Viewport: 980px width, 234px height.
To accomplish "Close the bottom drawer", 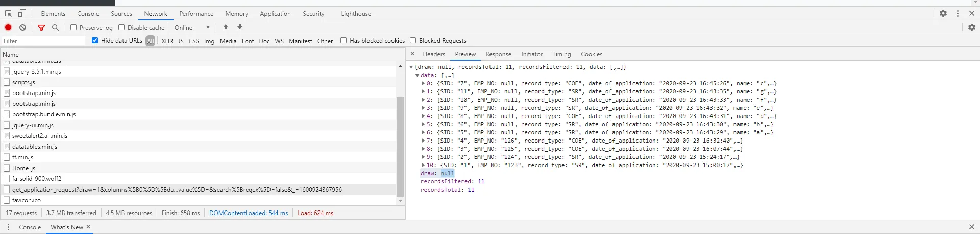I will coord(972,227).
